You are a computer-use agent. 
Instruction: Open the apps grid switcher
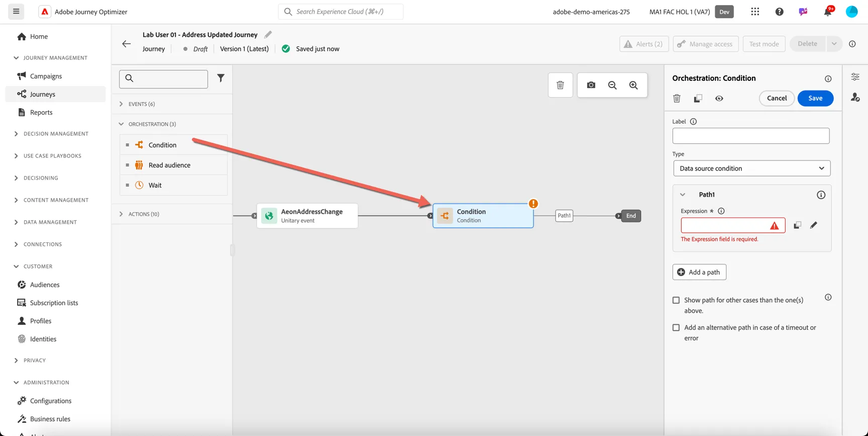755,12
